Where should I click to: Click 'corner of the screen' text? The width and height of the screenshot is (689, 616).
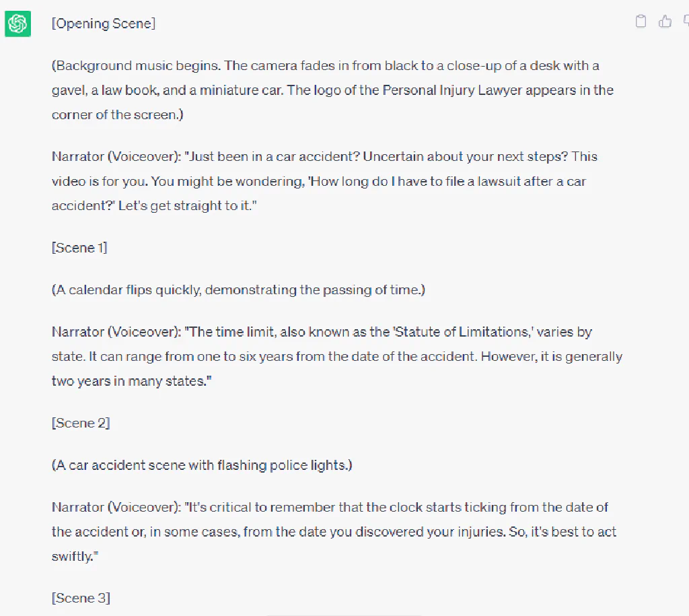click(114, 114)
